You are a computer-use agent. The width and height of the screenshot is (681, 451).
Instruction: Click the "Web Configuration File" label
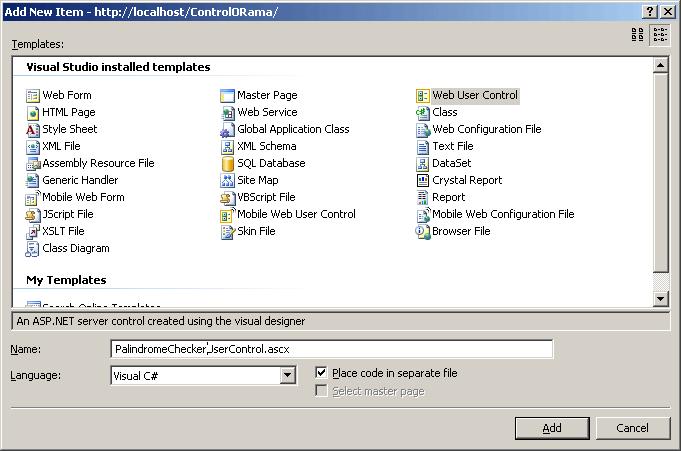pyautogui.click(x=487, y=129)
